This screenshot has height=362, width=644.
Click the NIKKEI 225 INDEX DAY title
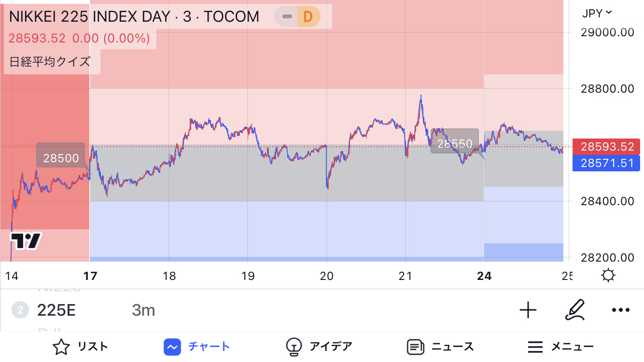tap(134, 17)
